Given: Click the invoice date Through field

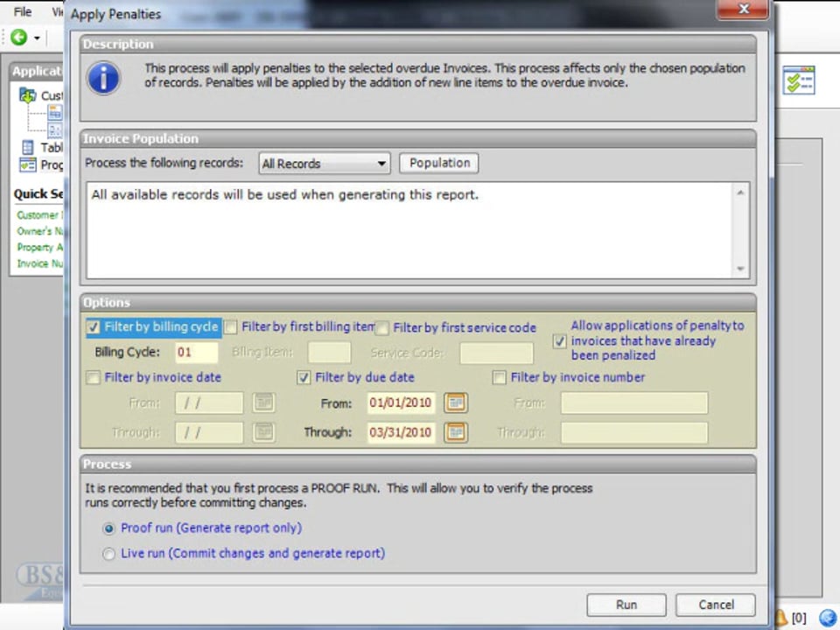Looking at the screenshot, I should (209, 432).
